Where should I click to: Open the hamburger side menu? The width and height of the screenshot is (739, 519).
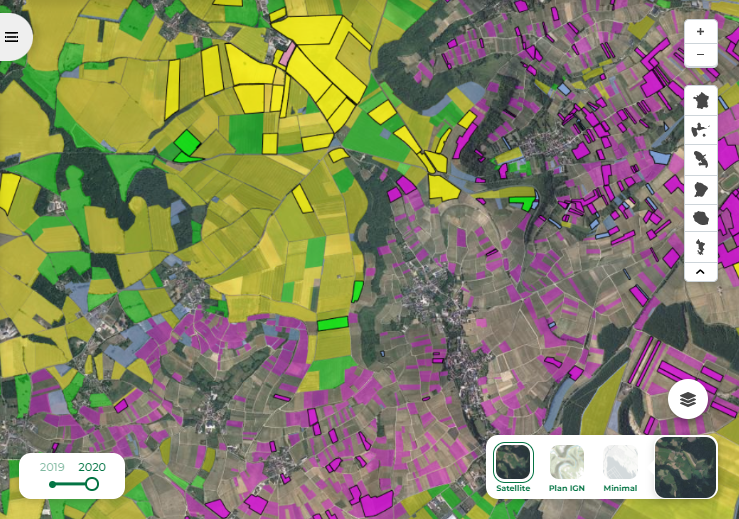[x=12, y=37]
